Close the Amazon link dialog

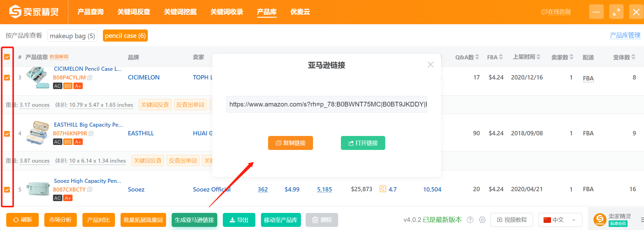click(x=430, y=65)
